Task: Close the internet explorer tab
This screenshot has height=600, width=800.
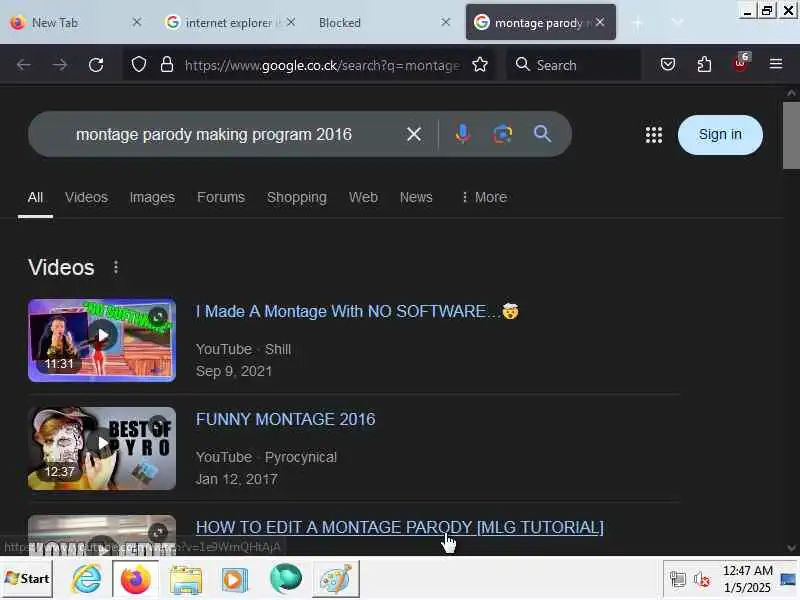Action: pyautogui.click(x=291, y=22)
